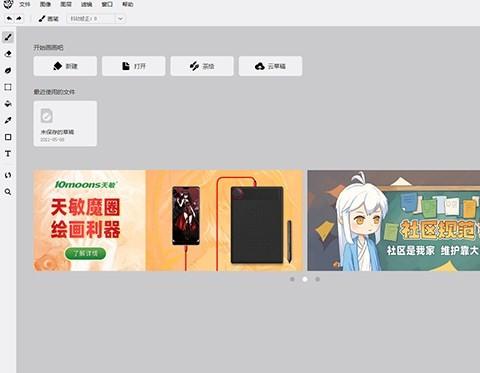480x373 pixels.
Task: Click the 最近使用的文件 heading text
Action: [54, 92]
